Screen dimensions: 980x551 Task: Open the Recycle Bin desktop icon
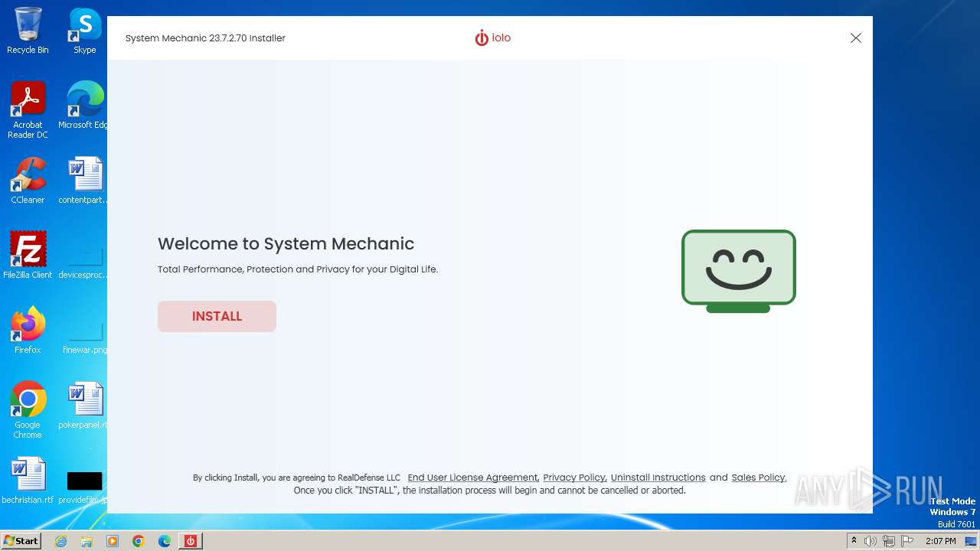pyautogui.click(x=28, y=31)
